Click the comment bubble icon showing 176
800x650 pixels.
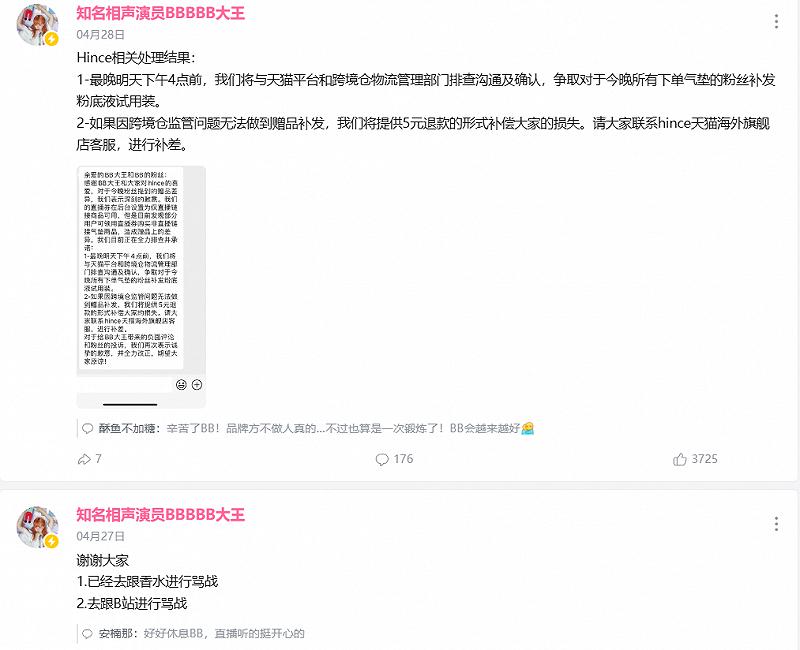[382, 459]
